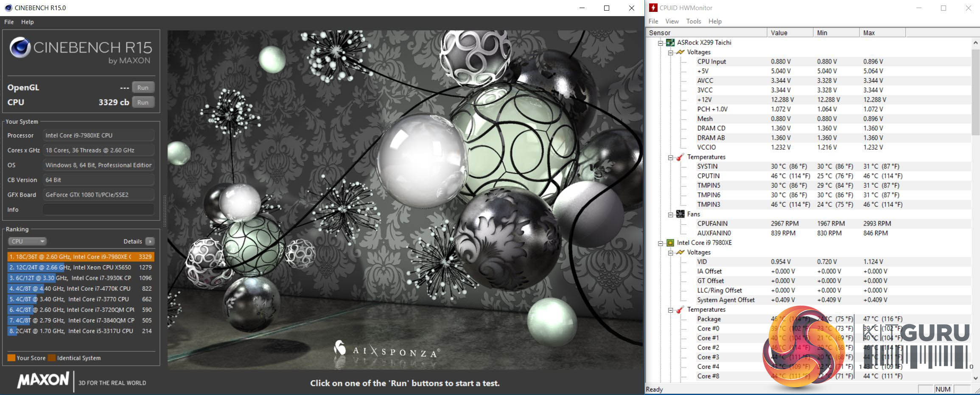Screen dimensions: 980x395
Task: Select the ASRock X299 Taichi motherboard icon
Action: coord(670,42)
